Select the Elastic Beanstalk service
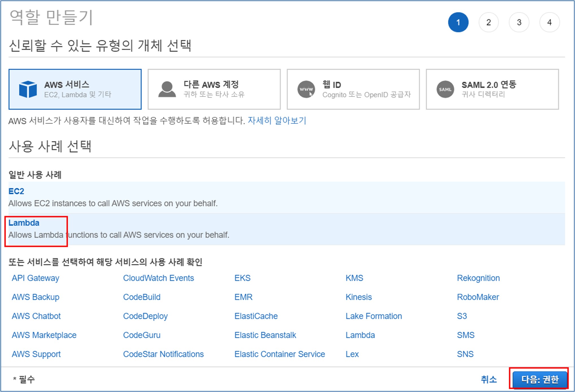Viewport: 575px width, 392px height. tap(265, 335)
